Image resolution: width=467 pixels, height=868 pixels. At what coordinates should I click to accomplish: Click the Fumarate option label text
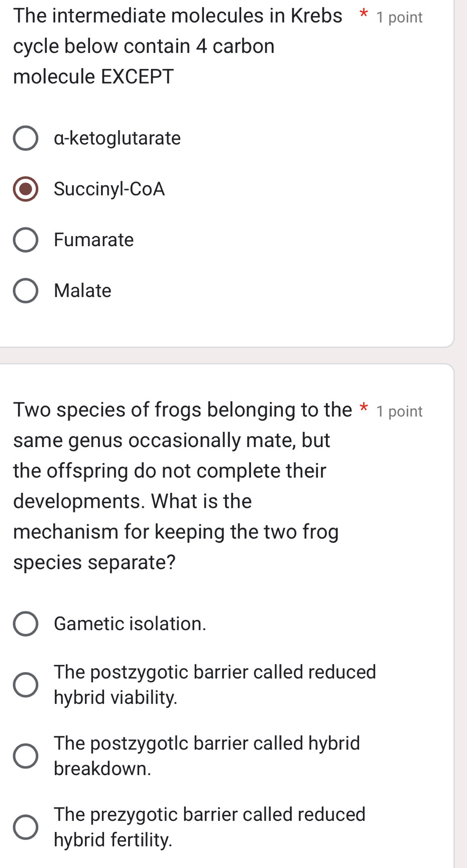coord(93,240)
